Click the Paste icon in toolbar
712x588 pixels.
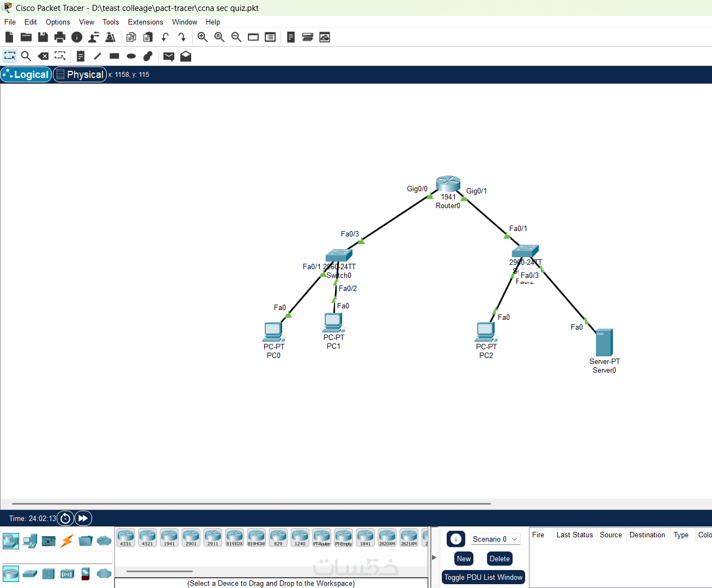[x=148, y=37]
